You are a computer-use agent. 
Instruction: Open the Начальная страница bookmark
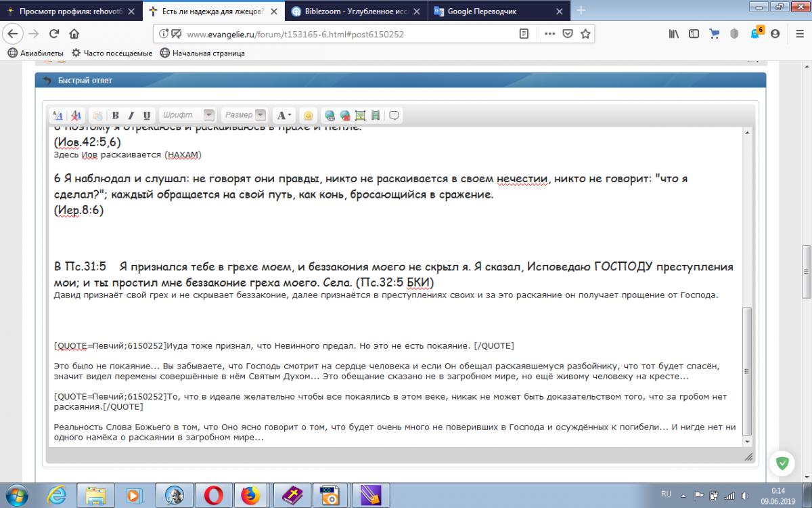202,53
